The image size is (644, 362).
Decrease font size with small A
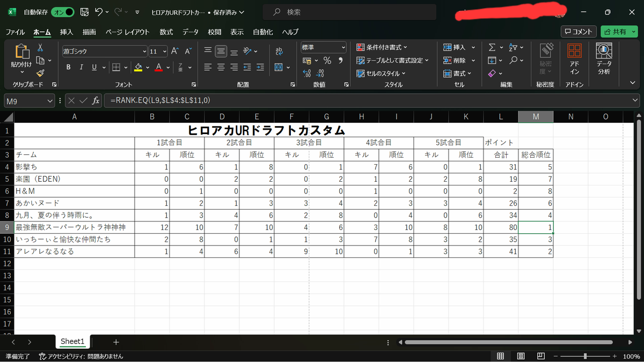[x=188, y=51]
